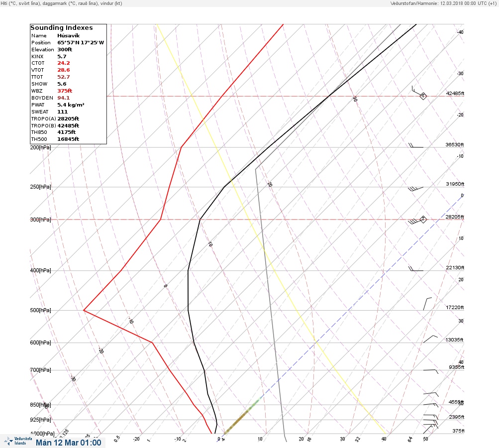This screenshot has width=499, height=448.
Task: Click SHOW value 5.6
Action: click(x=62, y=84)
